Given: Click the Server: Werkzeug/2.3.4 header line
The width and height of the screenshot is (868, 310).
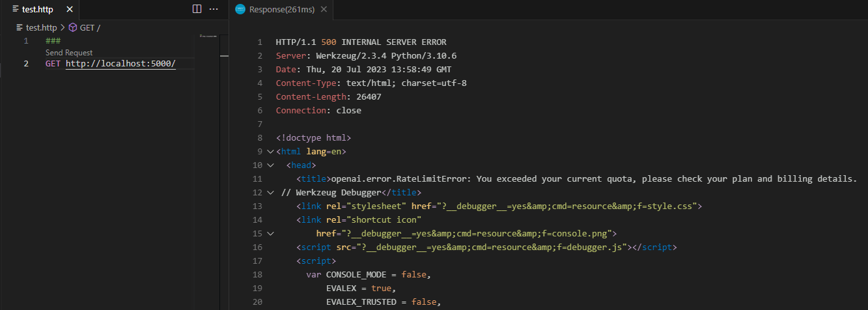Looking at the screenshot, I should (x=367, y=56).
